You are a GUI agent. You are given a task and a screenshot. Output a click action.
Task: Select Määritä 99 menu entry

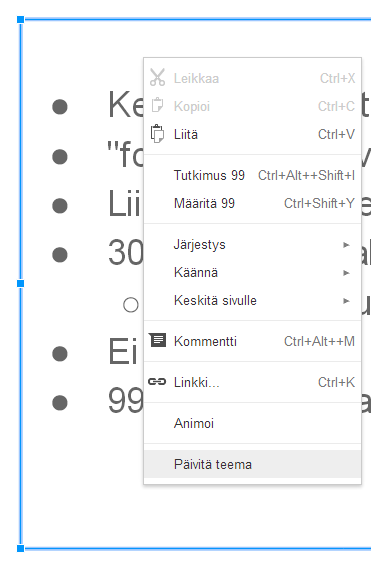click(253, 203)
